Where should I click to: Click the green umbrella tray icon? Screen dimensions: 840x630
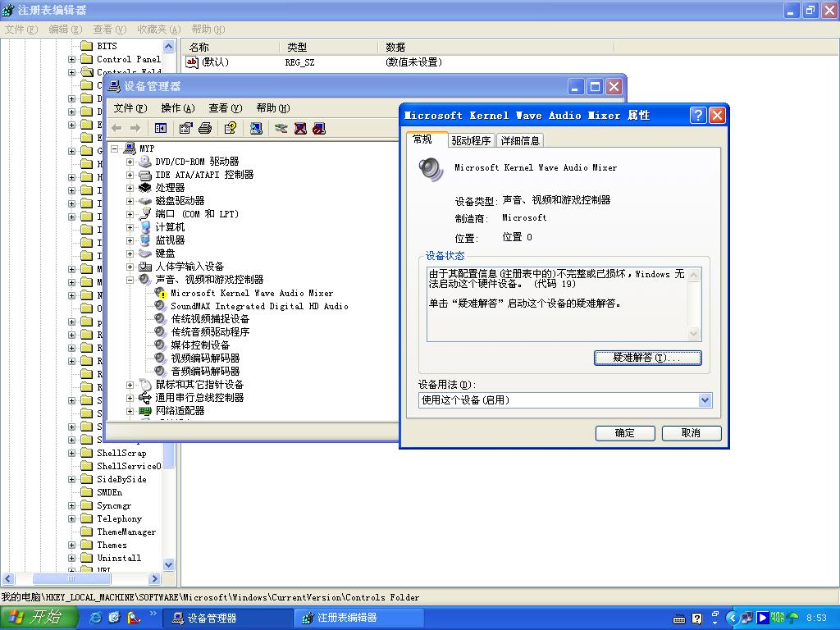[x=792, y=618]
